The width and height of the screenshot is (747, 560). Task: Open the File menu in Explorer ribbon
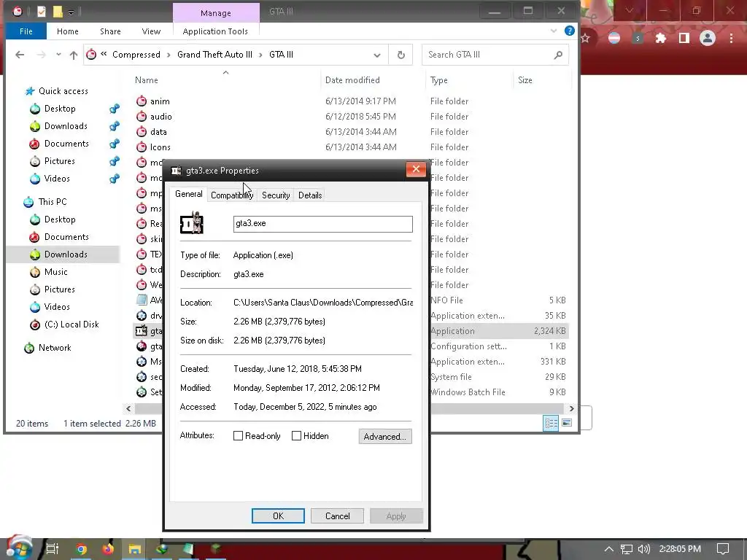tap(26, 31)
